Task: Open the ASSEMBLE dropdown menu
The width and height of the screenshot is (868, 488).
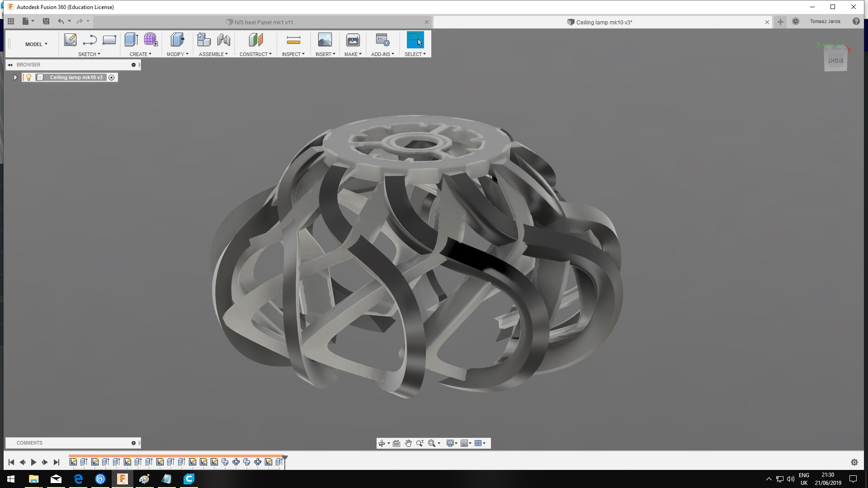Action: pos(213,54)
